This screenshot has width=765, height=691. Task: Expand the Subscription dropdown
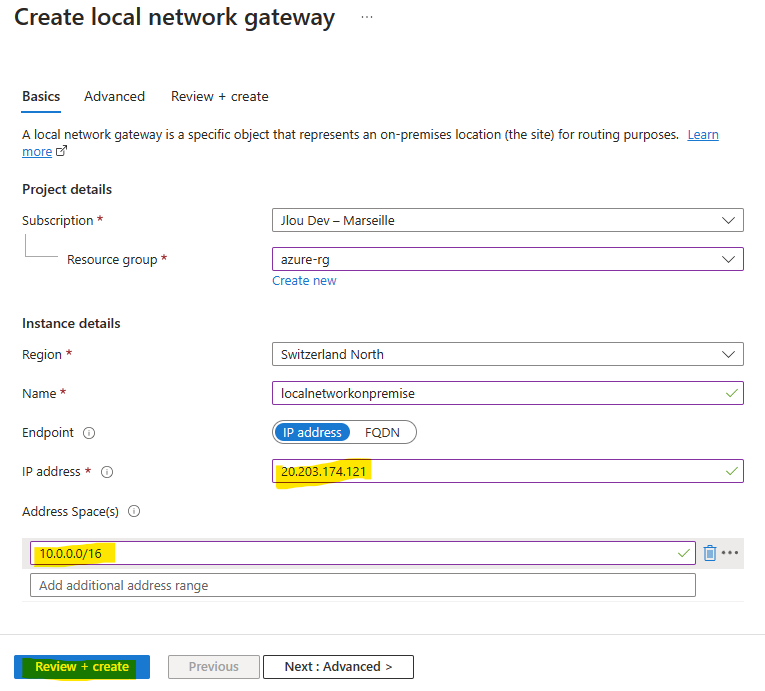tap(508, 220)
